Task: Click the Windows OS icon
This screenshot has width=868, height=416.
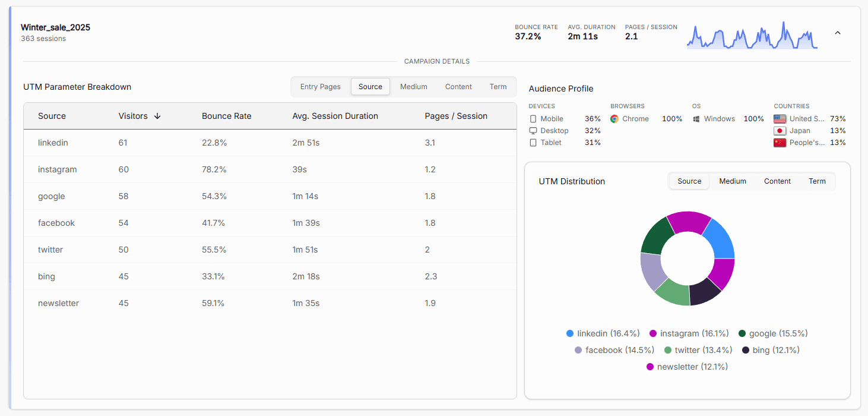Action: click(x=696, y=119)
